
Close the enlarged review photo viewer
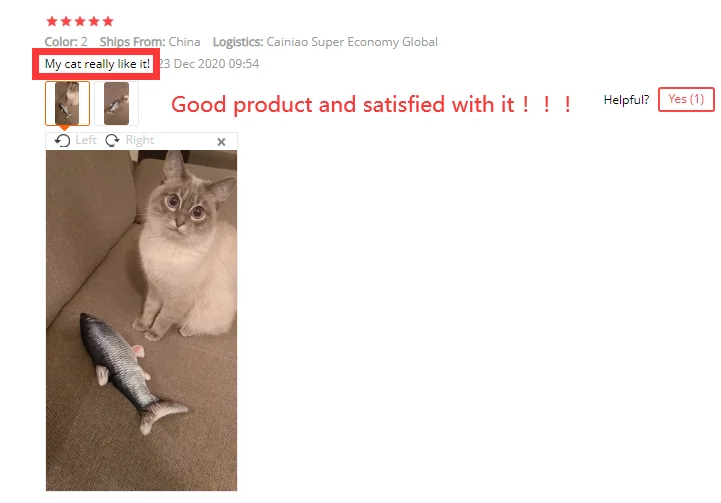pyautogui.click(x=221, y=142)
